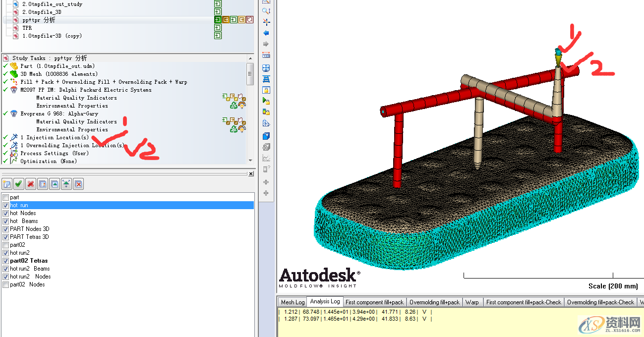Open Overmolding fill+pack tab
The height and width of the screenshot is (337, 644).
[434, 302]
